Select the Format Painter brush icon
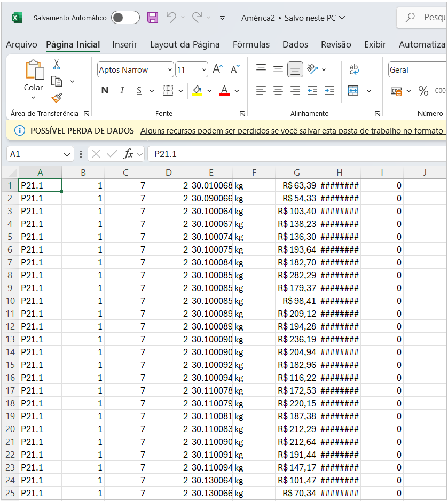This screenshot has height=501, width=448. pos(56,98)
